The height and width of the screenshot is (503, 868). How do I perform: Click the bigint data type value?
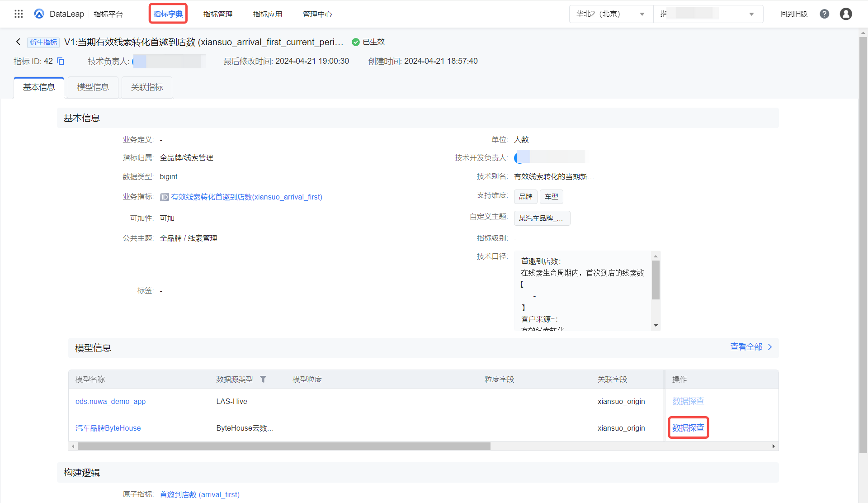tap(169, 176)
